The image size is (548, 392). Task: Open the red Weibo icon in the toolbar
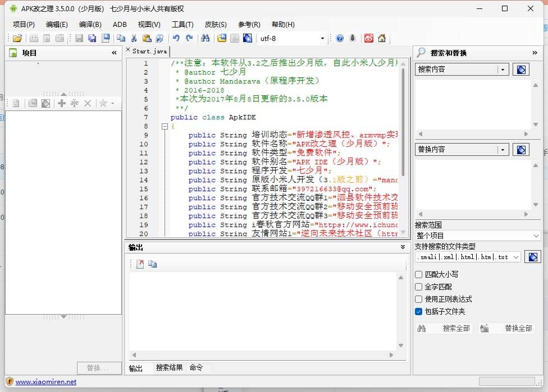click(x=369, y=38)
